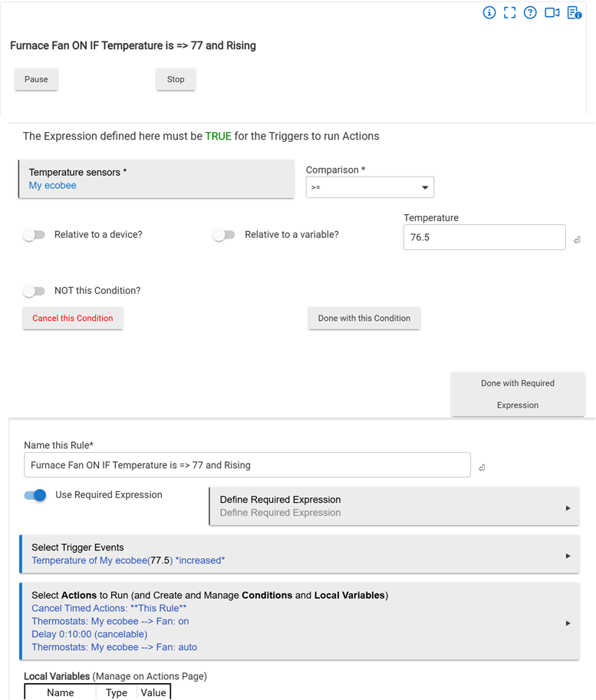Screen dimensions: 596x700
Task: Disable Use Required Expression toggle
Action: tap(35, 495)
